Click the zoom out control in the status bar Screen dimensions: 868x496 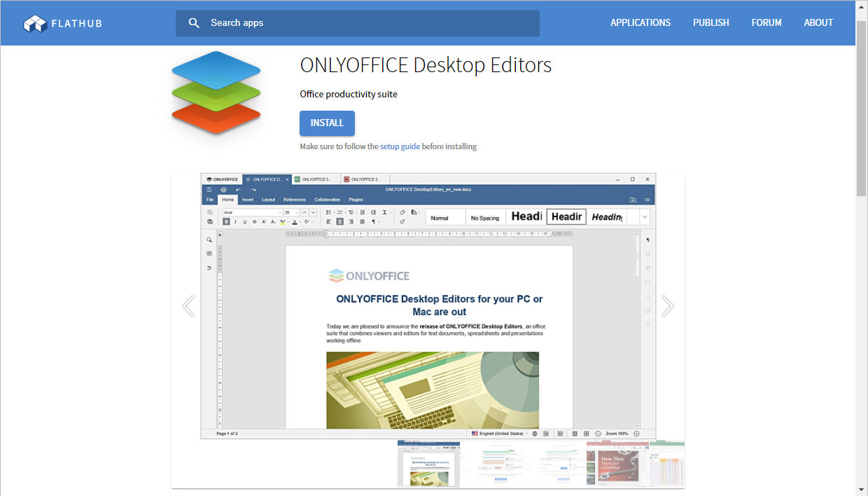(x=598, y=433)
